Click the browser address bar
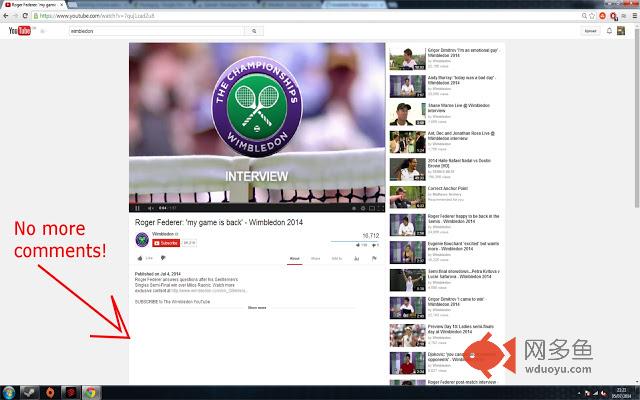 306,16
